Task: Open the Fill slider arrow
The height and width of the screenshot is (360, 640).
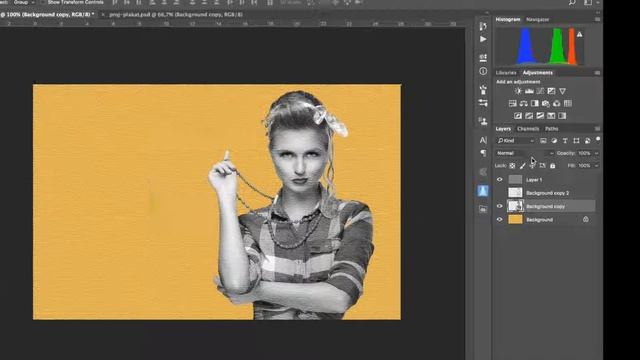Action: coord(596,166)
